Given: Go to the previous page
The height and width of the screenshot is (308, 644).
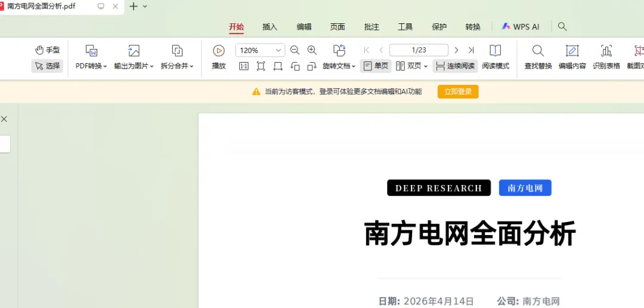Looking at the screenshot, I should pyautogui.click(x=381, y=50).
